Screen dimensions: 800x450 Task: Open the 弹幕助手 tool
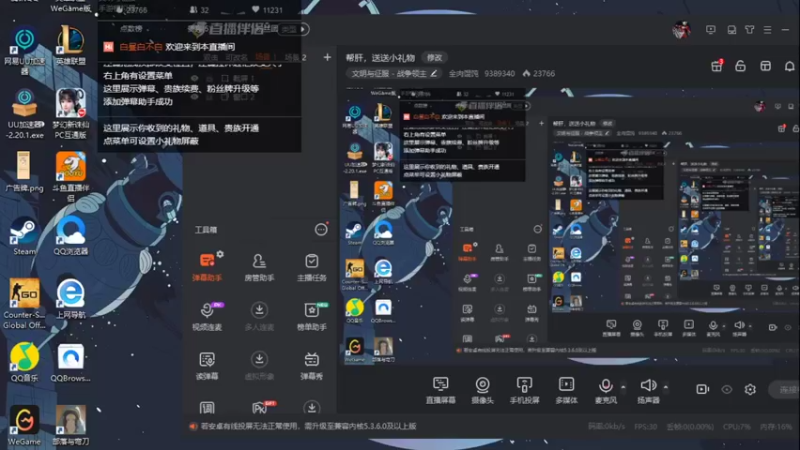207,267
